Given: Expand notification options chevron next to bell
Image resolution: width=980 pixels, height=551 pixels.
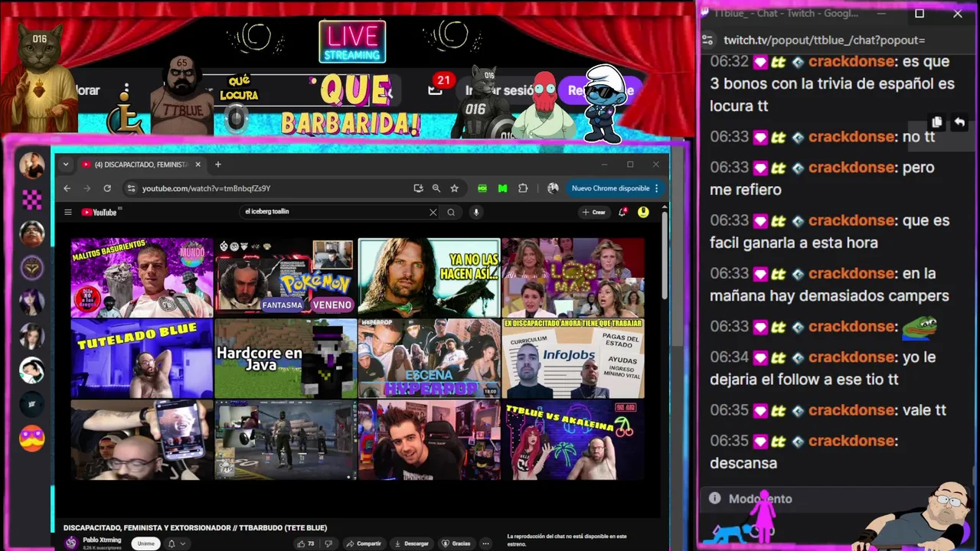Looking at the screenshot, I should coord(182,543).
